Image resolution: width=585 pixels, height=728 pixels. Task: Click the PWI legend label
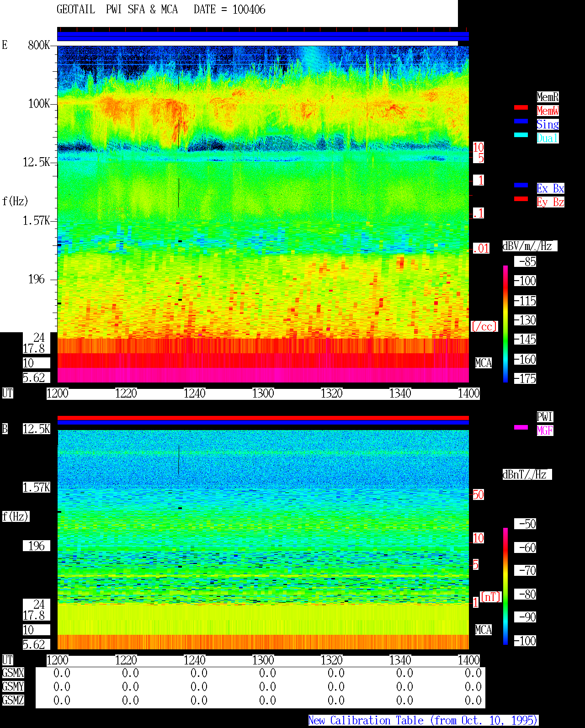point(545,417)
